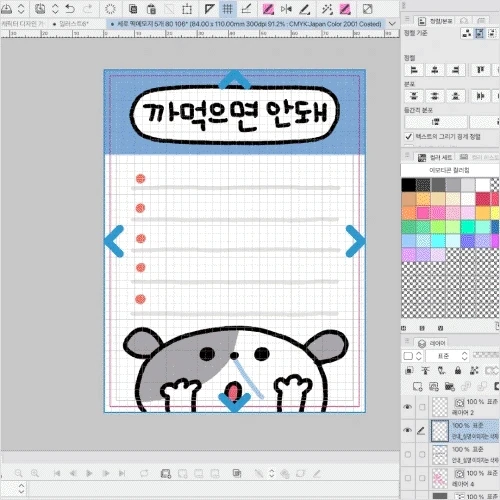Click distribute bottom edges button under 분포
This screenshot has height=500, width=500.
point(456,96)
